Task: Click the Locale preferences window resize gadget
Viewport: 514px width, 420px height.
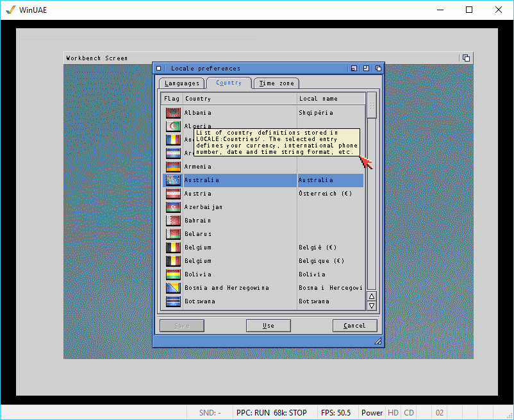Action: coord(378,341)
